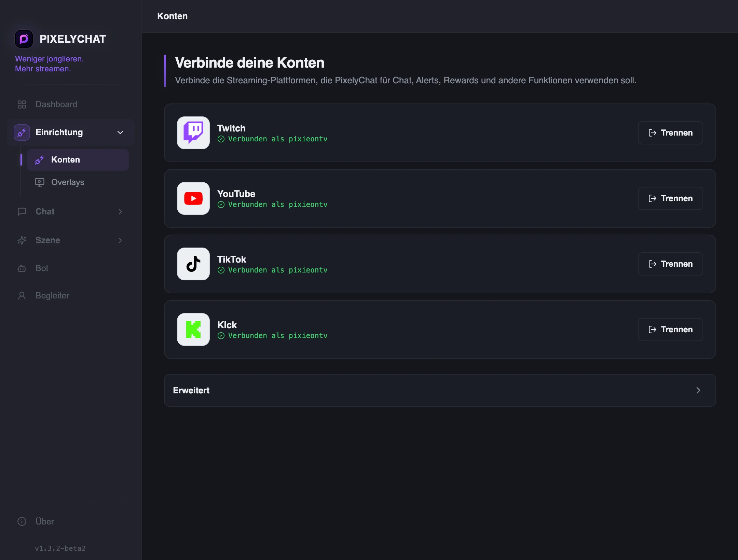
Task: Open the Dashboard page
Action: (x=71, y=104)
